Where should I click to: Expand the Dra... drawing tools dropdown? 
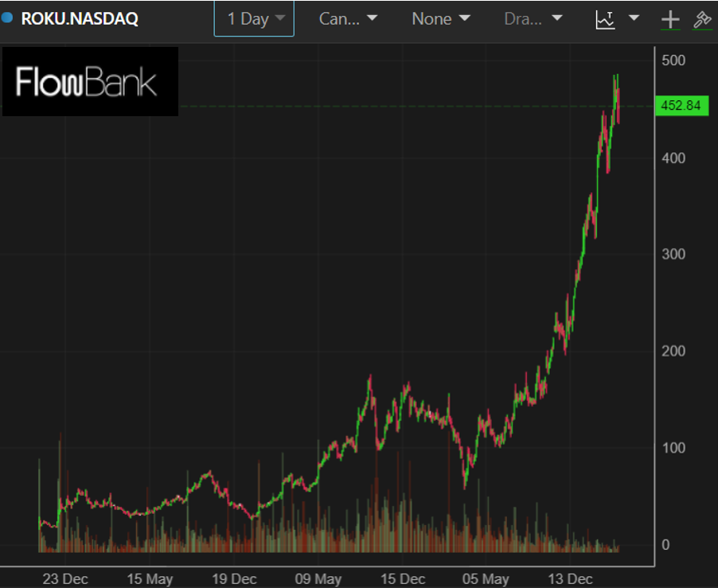[533, 18]
